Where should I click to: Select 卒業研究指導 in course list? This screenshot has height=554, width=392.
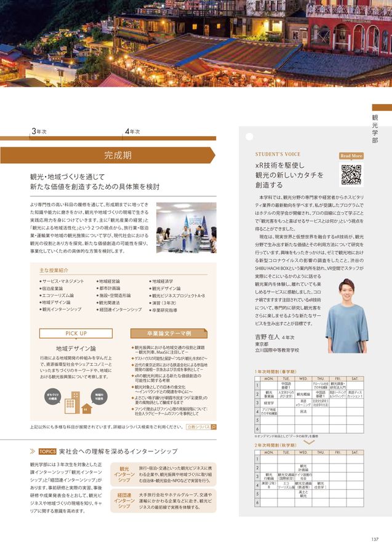click(x=163, y=310)
